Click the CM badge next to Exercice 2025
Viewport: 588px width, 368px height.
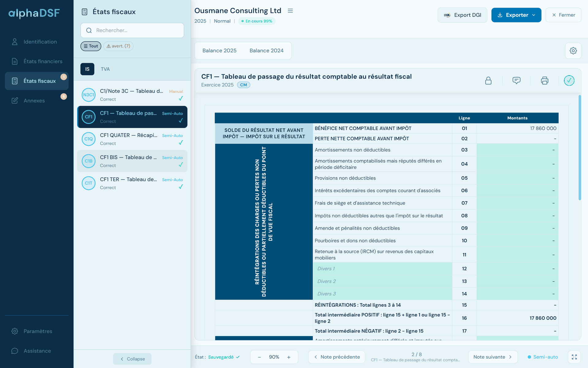tap(243, 85)
